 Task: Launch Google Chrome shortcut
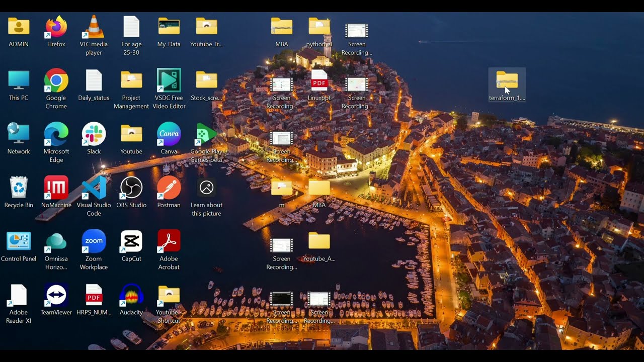[x=56, y=89]
